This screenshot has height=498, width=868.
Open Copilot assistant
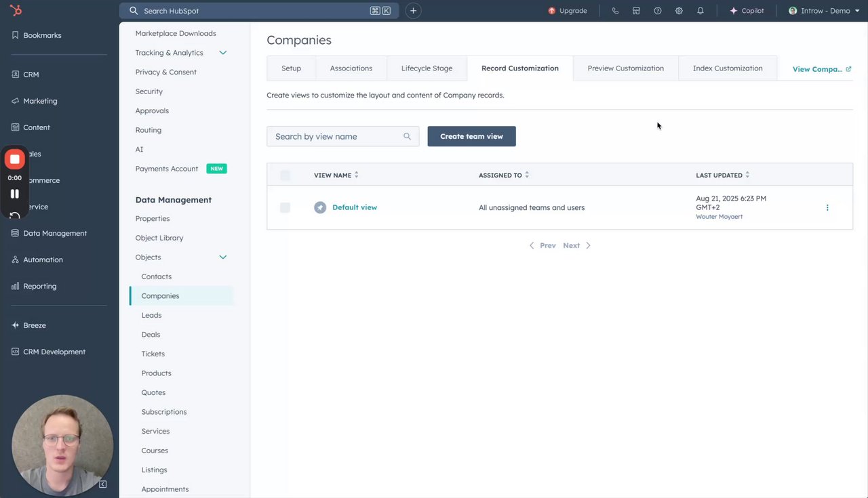point(747,11)
